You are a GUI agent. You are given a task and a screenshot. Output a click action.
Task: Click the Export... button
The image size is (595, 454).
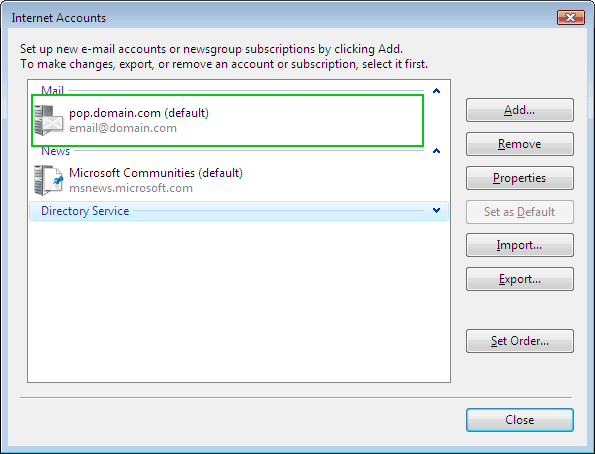coord(519,279)
